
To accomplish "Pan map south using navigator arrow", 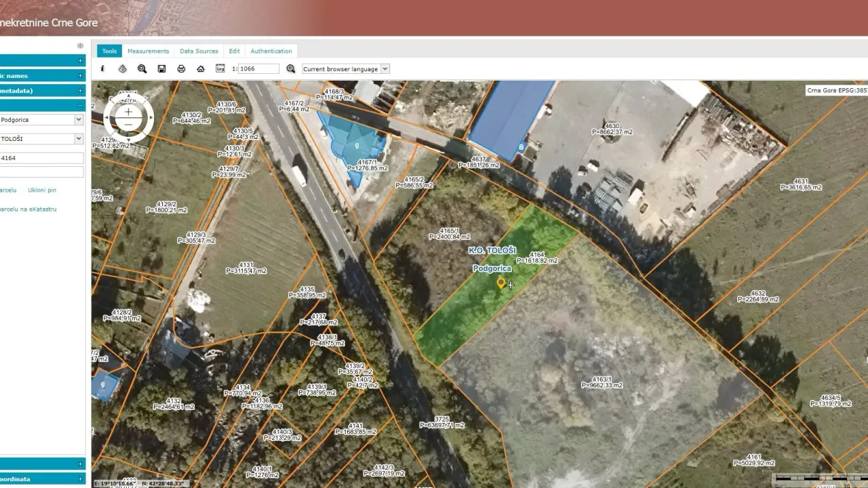I will point(128,140).
